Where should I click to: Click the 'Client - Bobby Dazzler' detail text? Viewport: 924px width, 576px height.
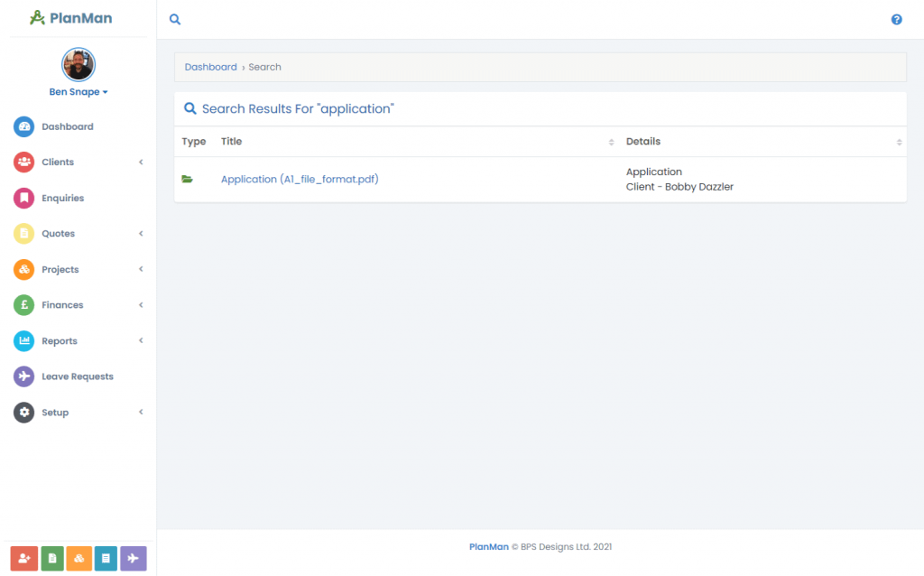click(679, 187)
